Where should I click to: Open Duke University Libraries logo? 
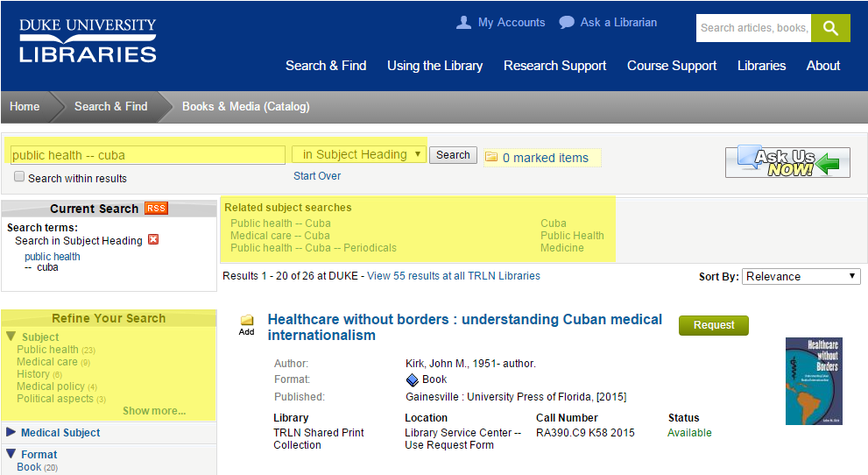click(88, 40)
